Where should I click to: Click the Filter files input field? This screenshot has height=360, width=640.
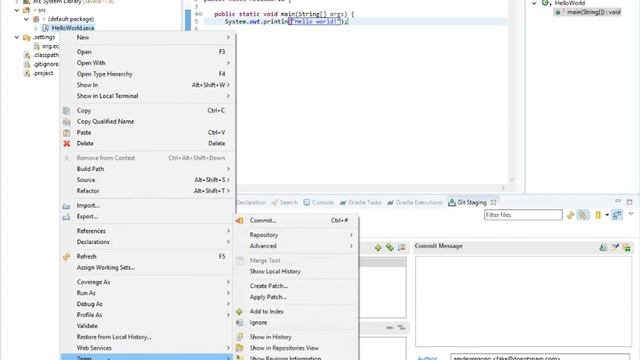pyautogui.click(x=523, y=215)
